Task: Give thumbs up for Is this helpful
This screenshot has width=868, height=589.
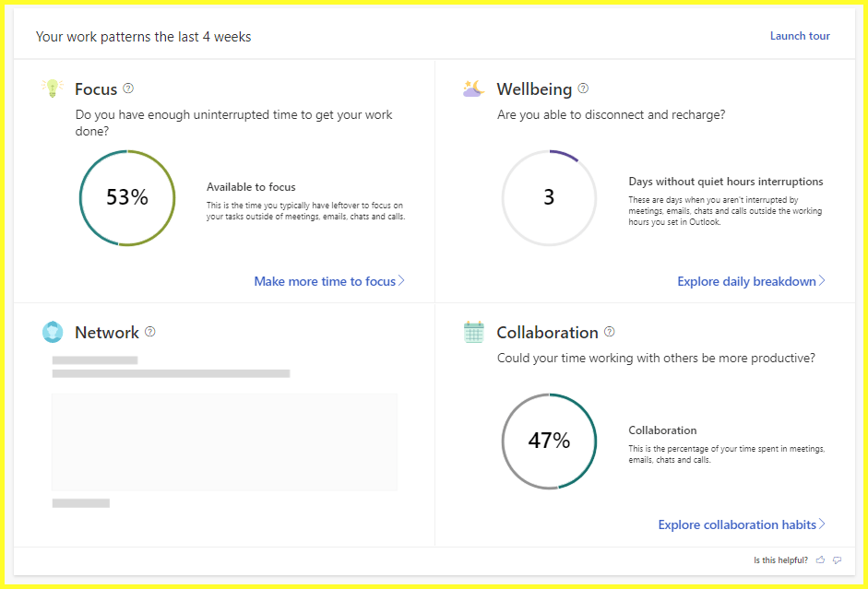Action: (x=820, y=560)
